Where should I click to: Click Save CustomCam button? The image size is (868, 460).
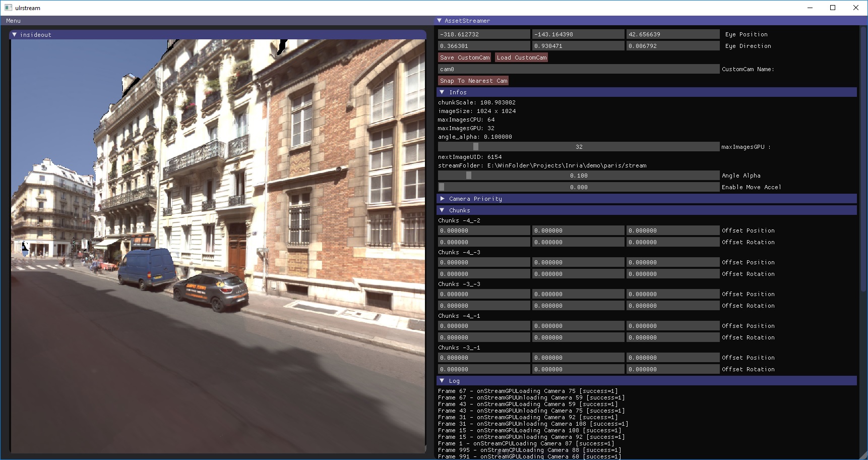point(465,57)
